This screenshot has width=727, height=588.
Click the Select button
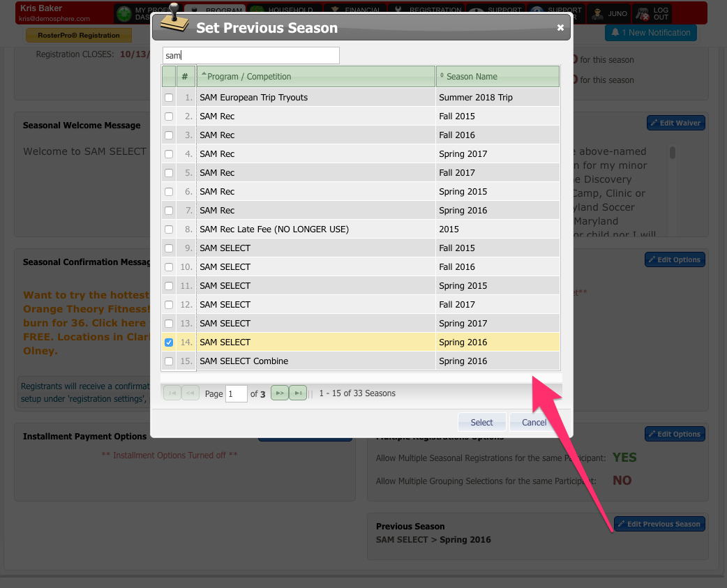tap(481, 422)
